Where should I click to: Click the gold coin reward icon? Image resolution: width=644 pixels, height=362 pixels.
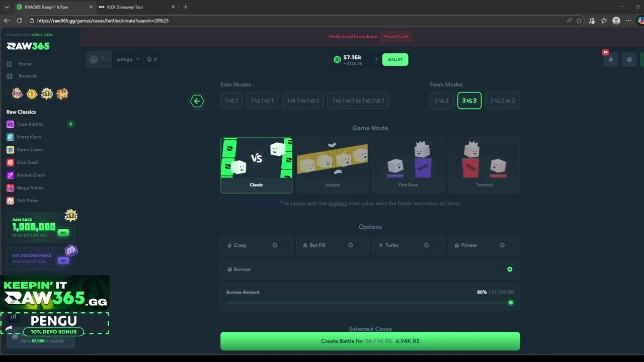click(32, 94)
